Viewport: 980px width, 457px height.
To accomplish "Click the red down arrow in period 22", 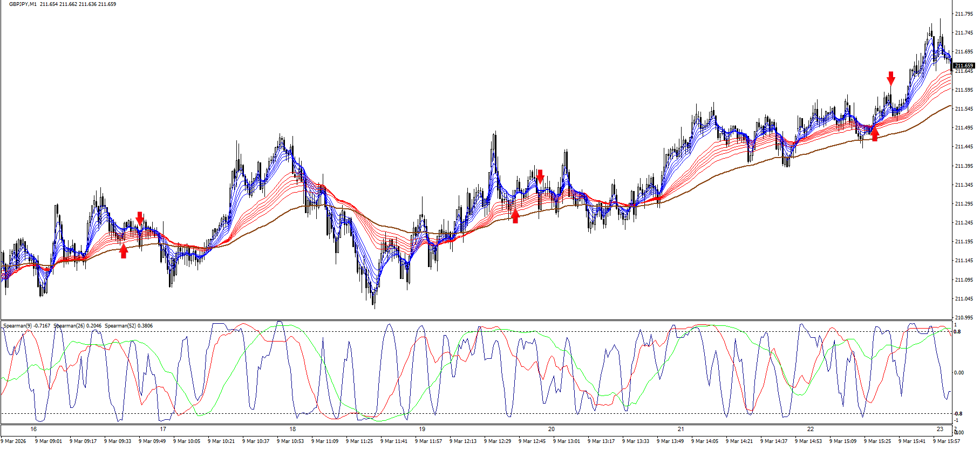I will [x=891, y=78].
